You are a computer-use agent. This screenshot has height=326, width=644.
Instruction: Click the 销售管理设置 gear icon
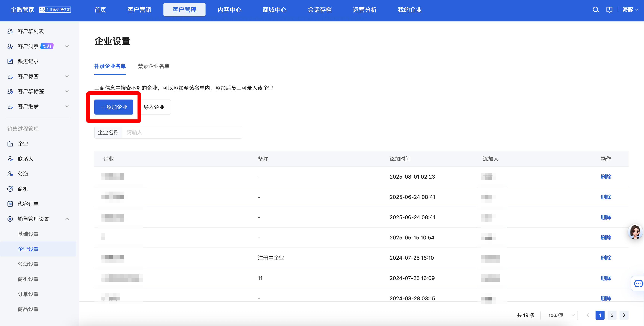[10, 219]
